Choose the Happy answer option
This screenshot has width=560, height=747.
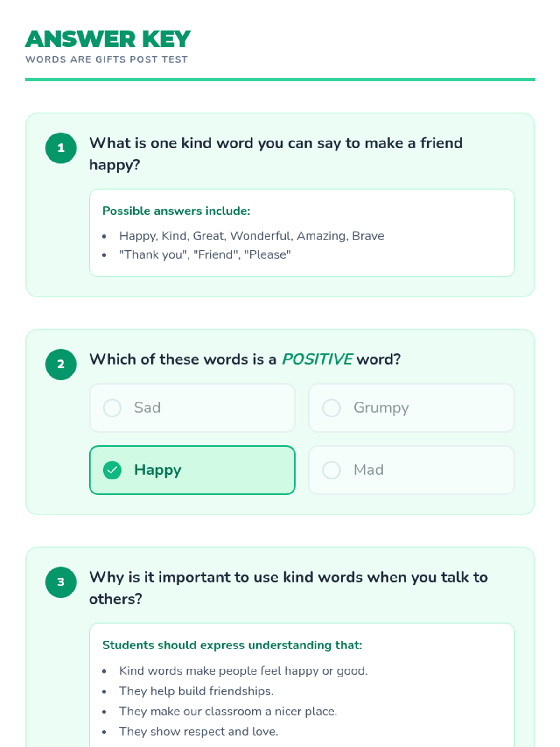tap(192, 470)
